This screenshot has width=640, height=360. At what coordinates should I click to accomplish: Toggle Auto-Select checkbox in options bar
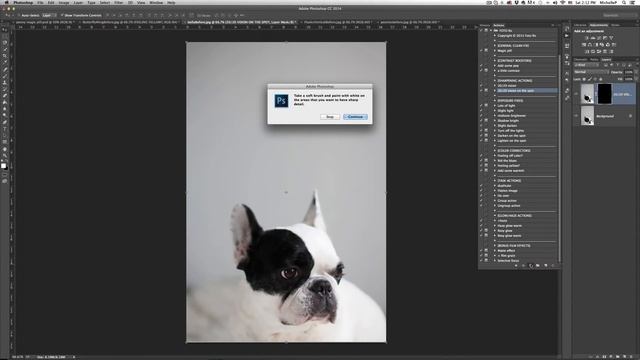[19, 16]
